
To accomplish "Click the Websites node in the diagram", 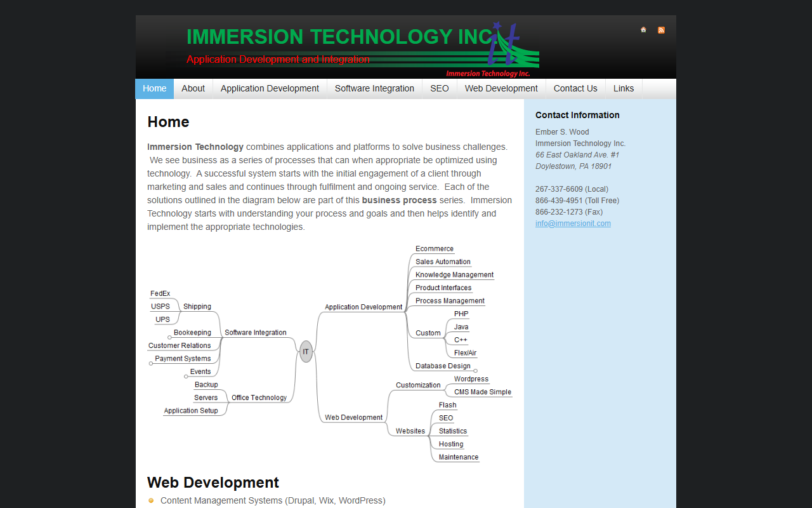I will tap(410, 431).
